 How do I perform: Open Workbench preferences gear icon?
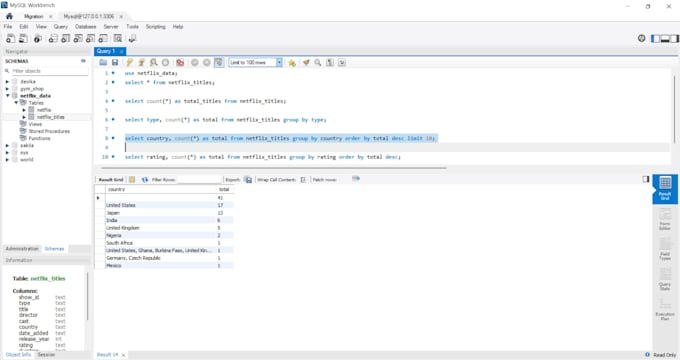(x=642, y=38)
